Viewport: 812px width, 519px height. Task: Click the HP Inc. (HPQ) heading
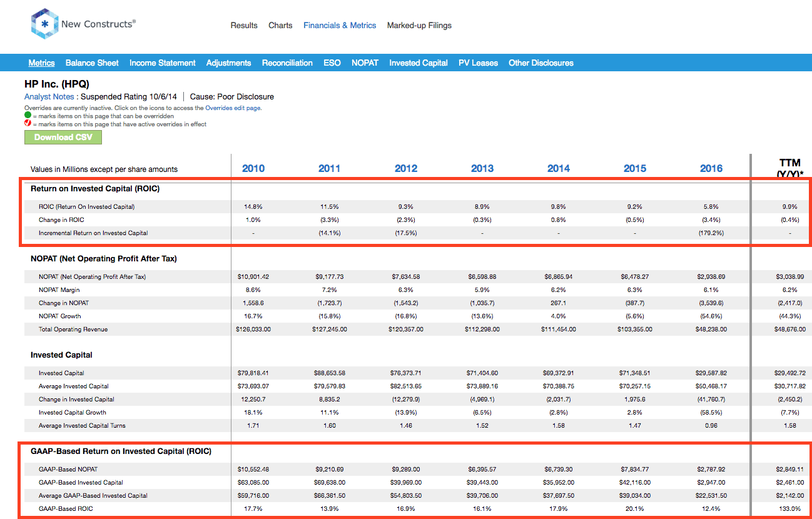57,84
